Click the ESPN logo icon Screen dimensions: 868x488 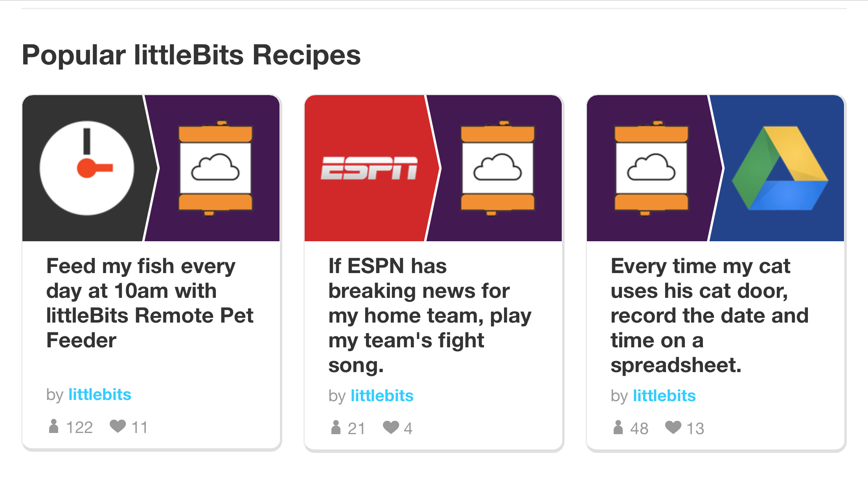369,168
